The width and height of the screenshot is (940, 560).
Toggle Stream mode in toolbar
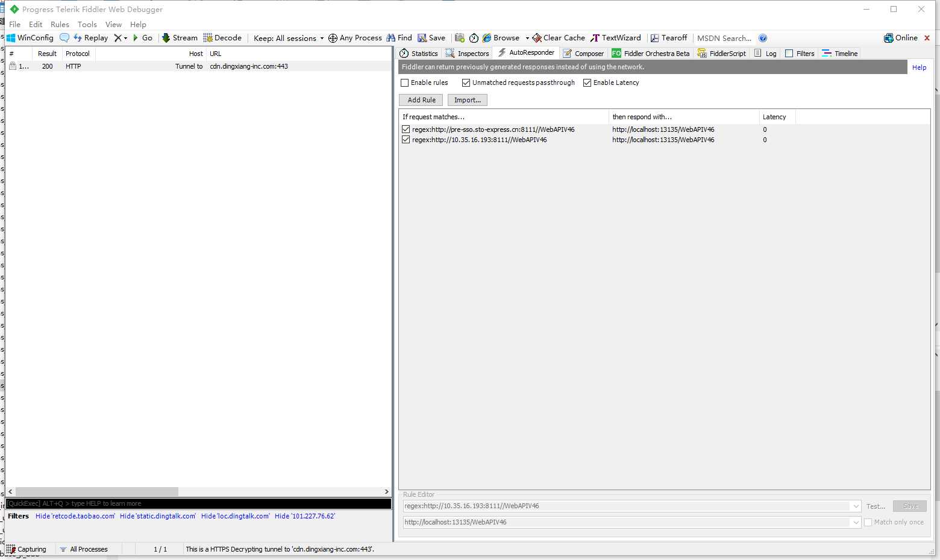(180, 38)
